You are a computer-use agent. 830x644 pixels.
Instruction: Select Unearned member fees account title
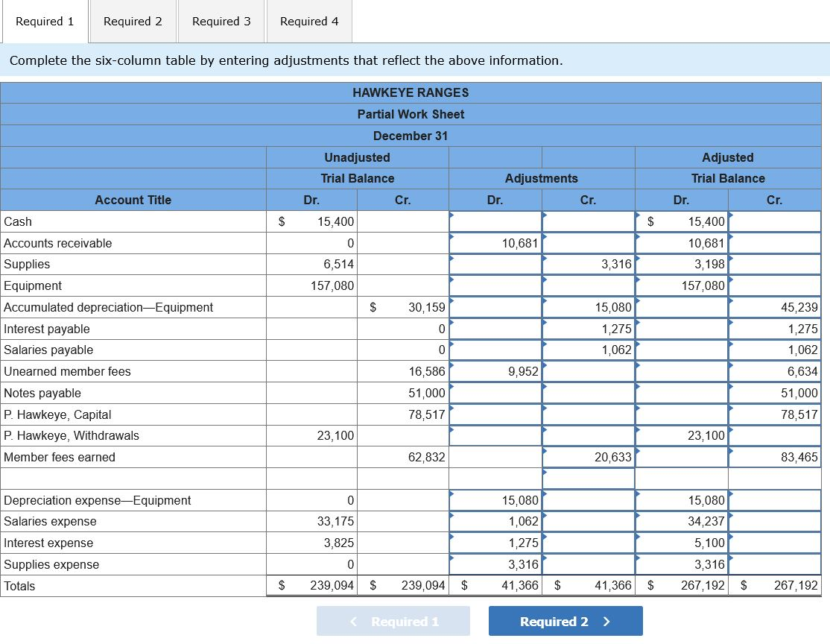[x=133, y=372]
